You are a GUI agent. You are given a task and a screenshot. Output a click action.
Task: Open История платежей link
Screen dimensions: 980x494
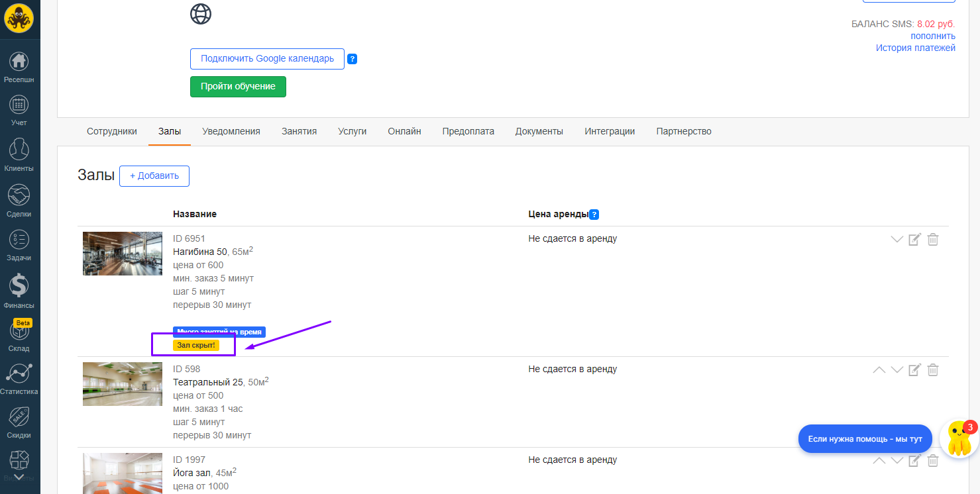(x=916, y=48)
